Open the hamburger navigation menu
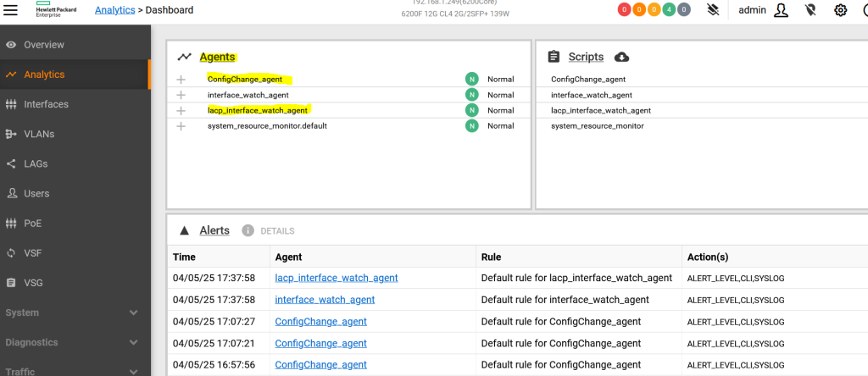This screenshot has width=868, height=376. [12, 10]
